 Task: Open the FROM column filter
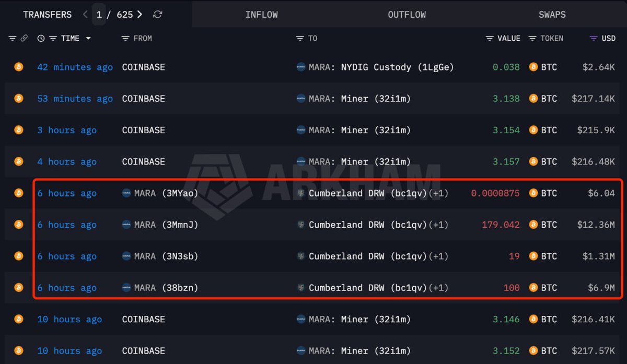(x=125, y=39)
